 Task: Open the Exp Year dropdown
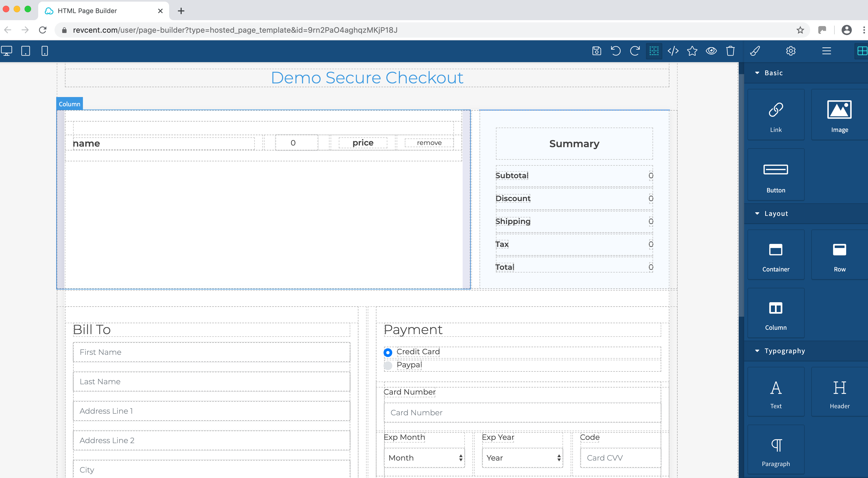pos(522,458)
